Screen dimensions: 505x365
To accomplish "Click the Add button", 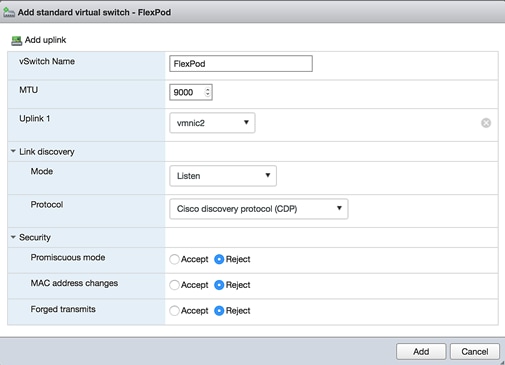I will [x=421, y=352].
